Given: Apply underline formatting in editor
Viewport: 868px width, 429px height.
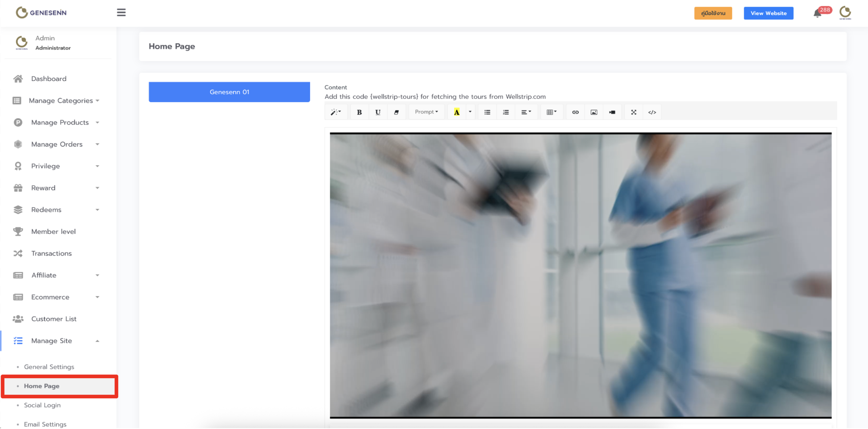Looking at the screenshot, I should 378,112.
